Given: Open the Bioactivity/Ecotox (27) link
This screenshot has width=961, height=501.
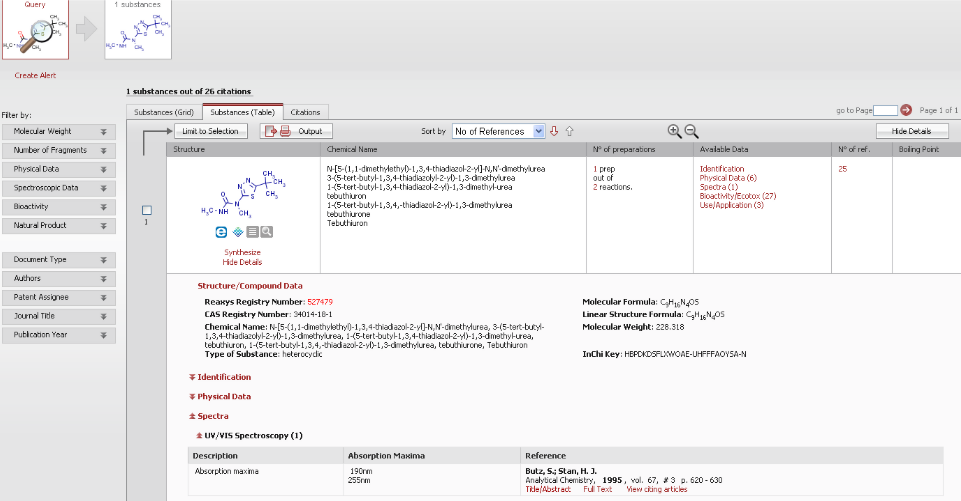Looking at the screenshot, I should tap(738, 196).
